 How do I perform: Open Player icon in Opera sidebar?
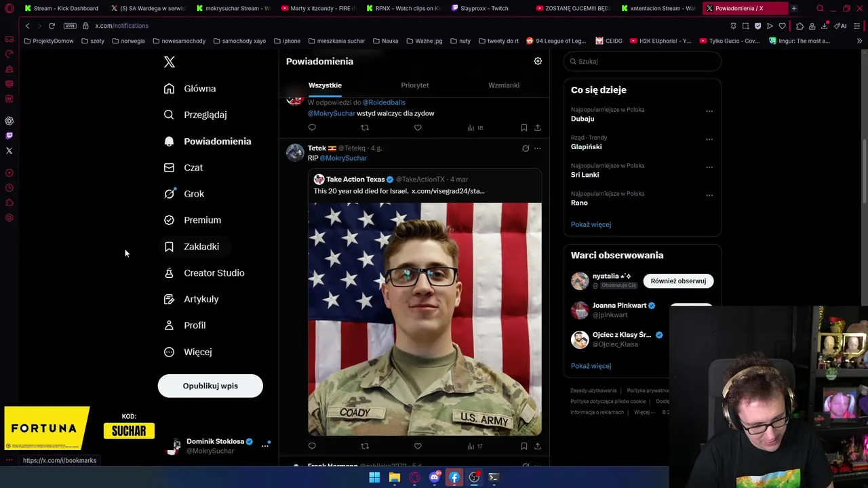pos(9,173)
